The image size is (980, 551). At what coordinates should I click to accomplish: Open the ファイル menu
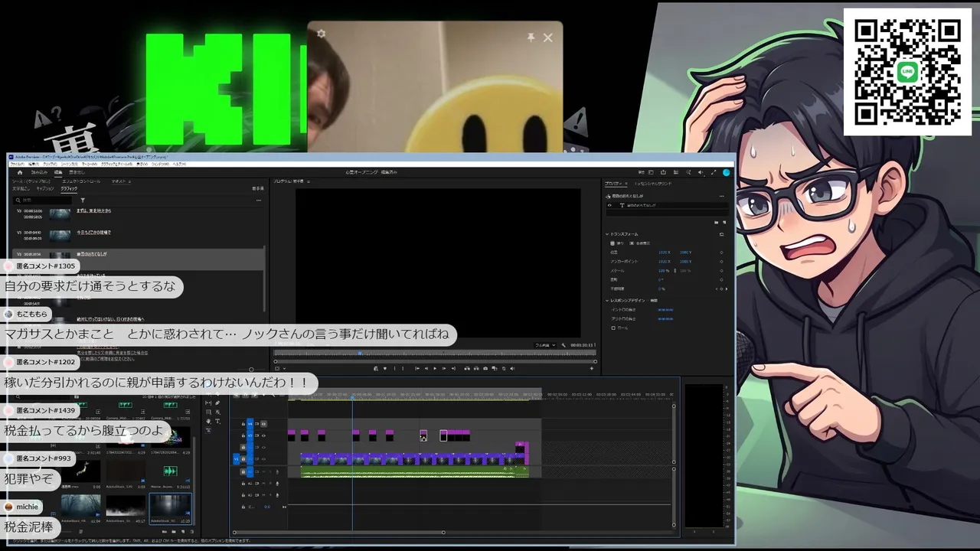pos(17,165)
